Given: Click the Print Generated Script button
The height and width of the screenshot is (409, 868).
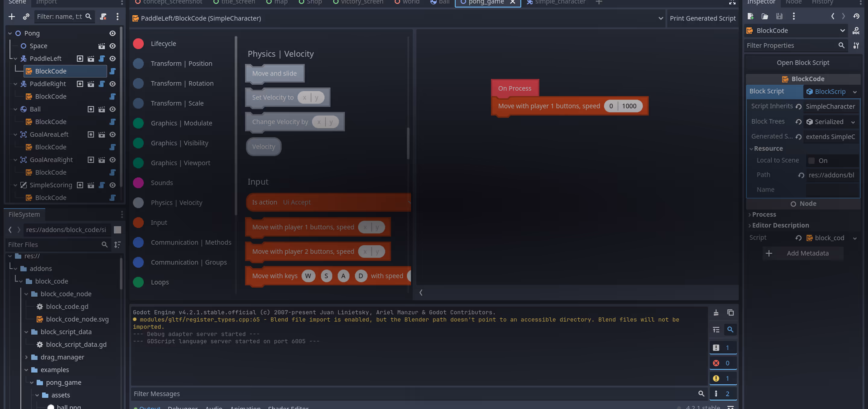Looking at the screenshot, I should click(x=702, y=18).
